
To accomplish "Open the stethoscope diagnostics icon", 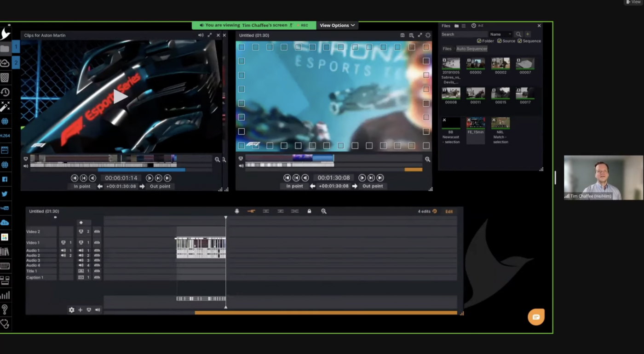I will [x=5, y=324].
